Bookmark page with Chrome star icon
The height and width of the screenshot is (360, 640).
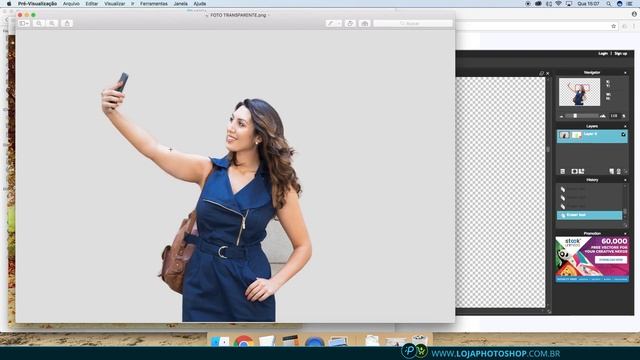[613, 26]
